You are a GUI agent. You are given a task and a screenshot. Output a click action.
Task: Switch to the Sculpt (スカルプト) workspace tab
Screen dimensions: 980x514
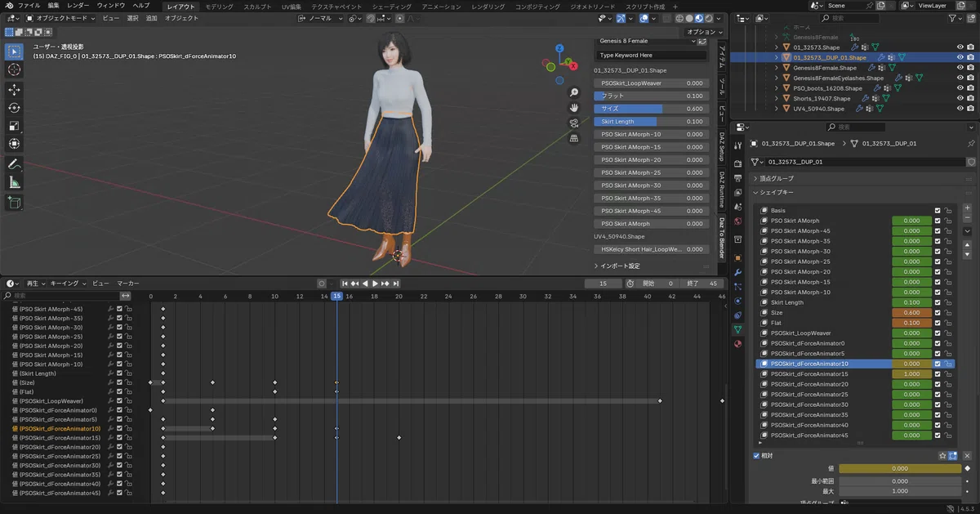tap(258, 5)
